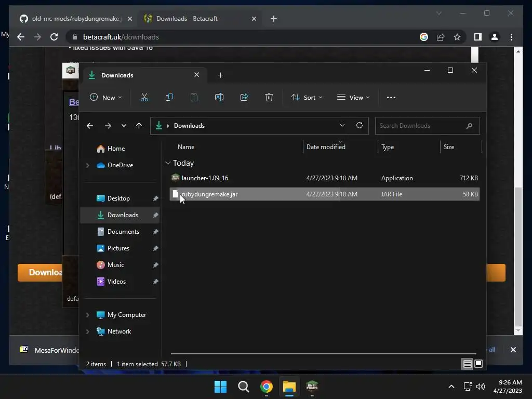Select rubydungremake.jar file

point(324,194)
